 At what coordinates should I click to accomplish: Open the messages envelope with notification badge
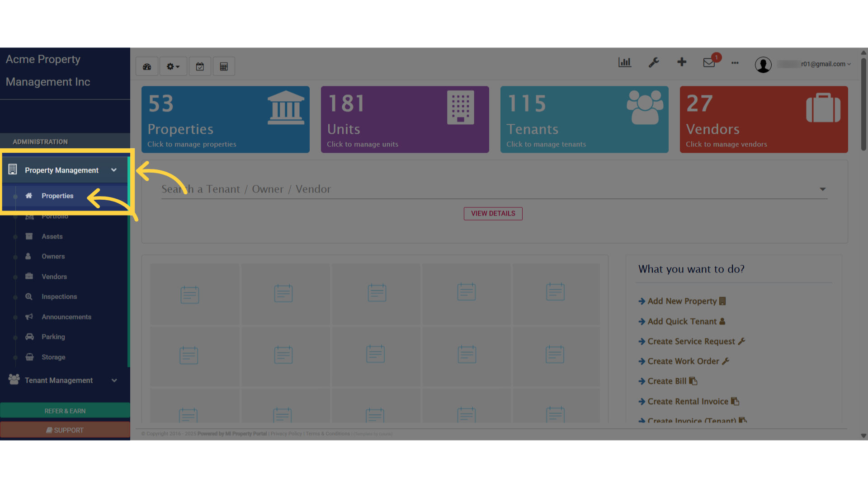pyautogui.click(x=709, y=63)
